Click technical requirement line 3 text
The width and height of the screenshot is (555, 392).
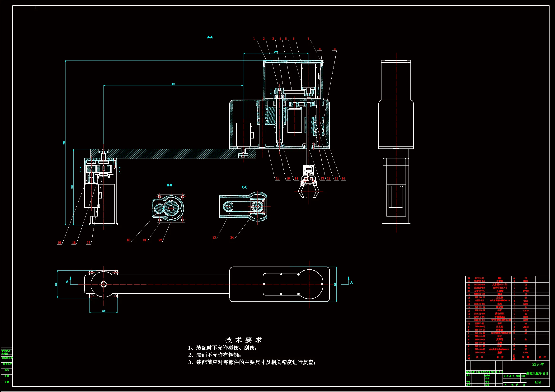252,362
